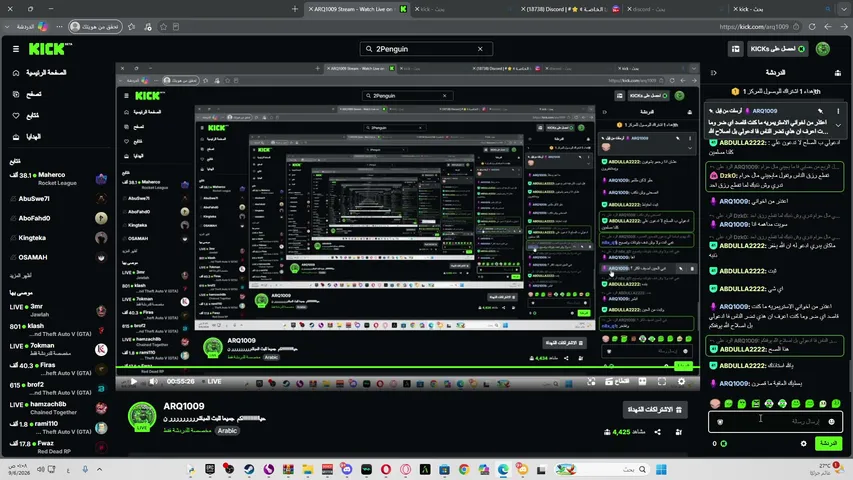This screenshot has height=480, width=853.
Task: Open the Kick sidebar hamburger menu
Action: click(x=16, y=49)
